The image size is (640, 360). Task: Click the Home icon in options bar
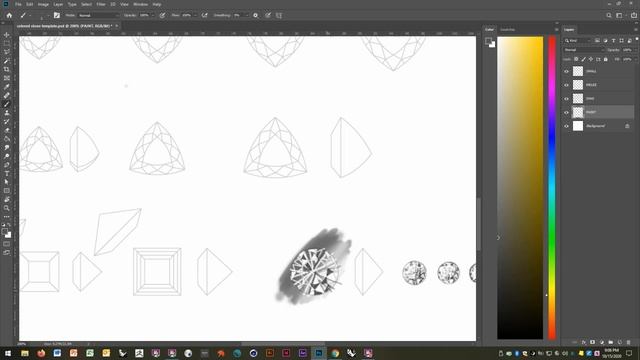(x=9, y=16)
